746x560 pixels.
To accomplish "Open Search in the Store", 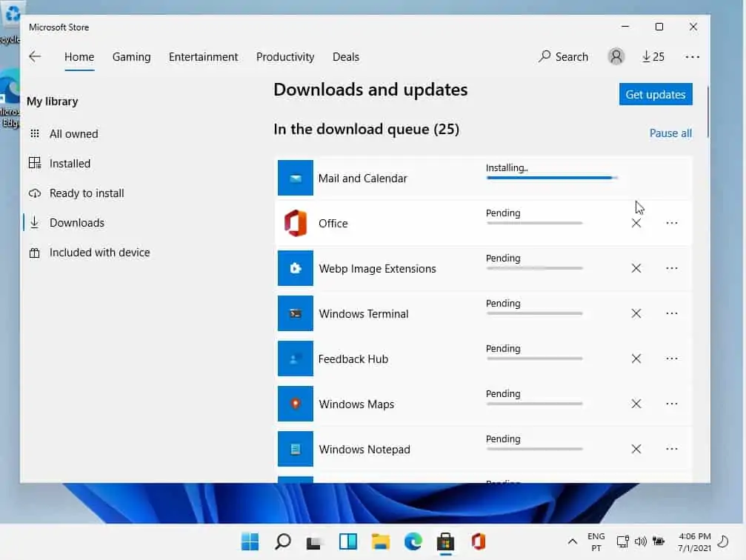I will tap(563, 56).
